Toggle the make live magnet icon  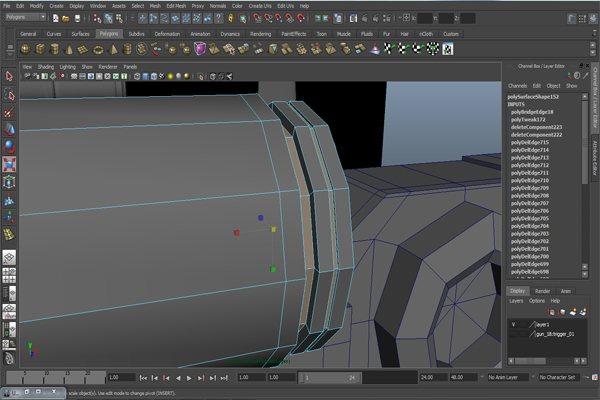point(302,18)
